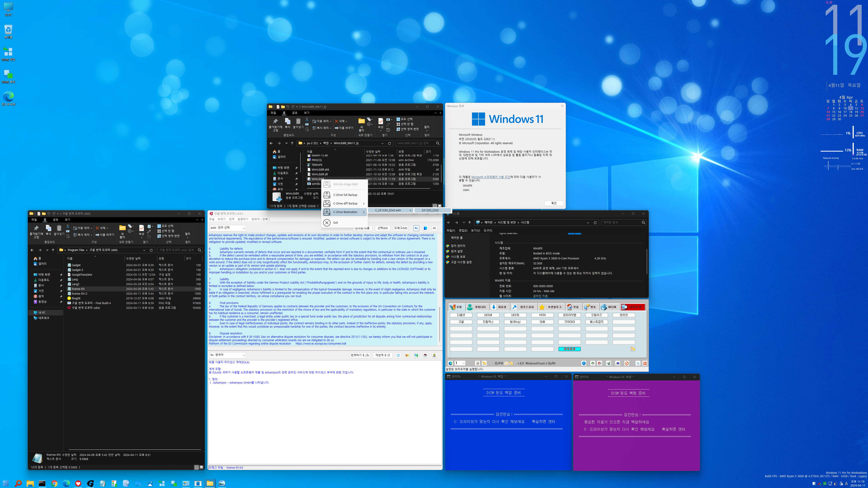This screenshot has width=868, height=488.
Task: Open 고급 시스템 설정 link
Action: click(x=461, y=262)
